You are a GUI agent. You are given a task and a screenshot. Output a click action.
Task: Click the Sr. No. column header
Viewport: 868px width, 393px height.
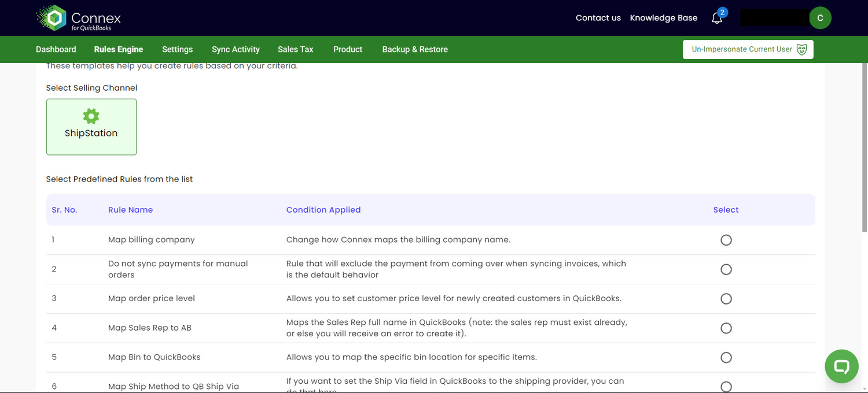point(64,210)
